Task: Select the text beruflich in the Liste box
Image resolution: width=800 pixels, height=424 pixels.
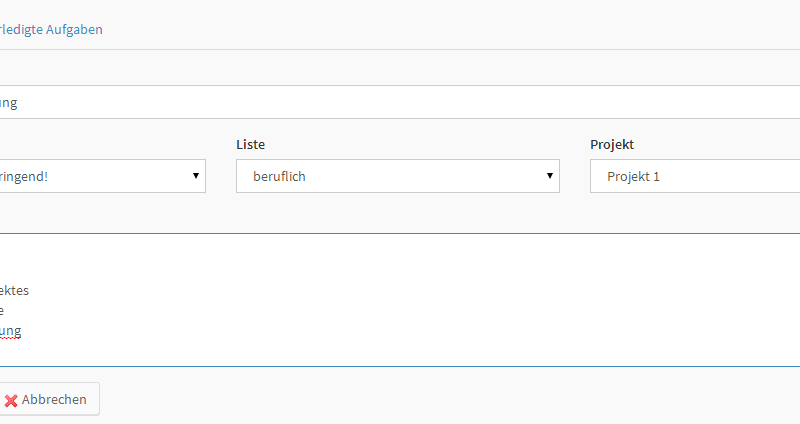Action: tap(278, 176)
